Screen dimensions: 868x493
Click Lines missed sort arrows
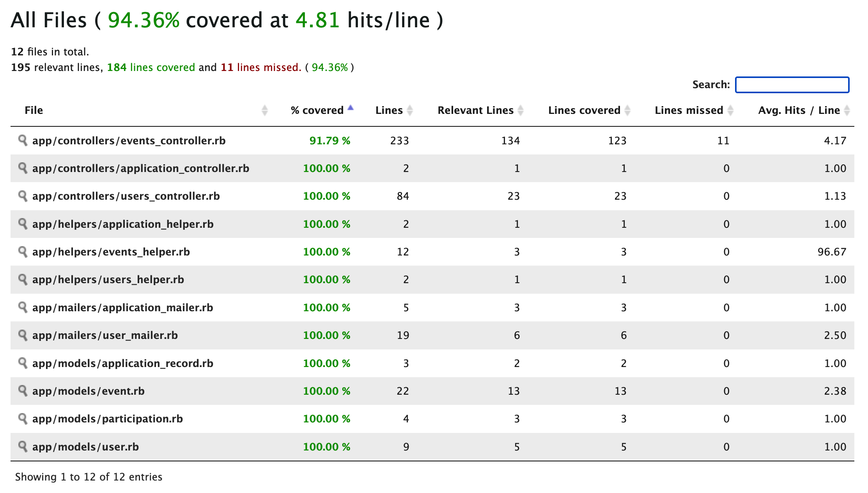point(730,110)
